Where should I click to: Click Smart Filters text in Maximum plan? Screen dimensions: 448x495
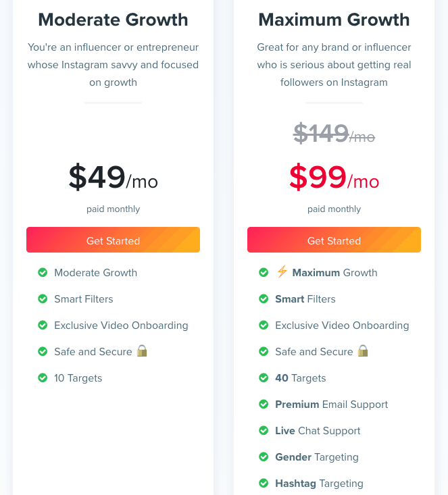point(305,299)
